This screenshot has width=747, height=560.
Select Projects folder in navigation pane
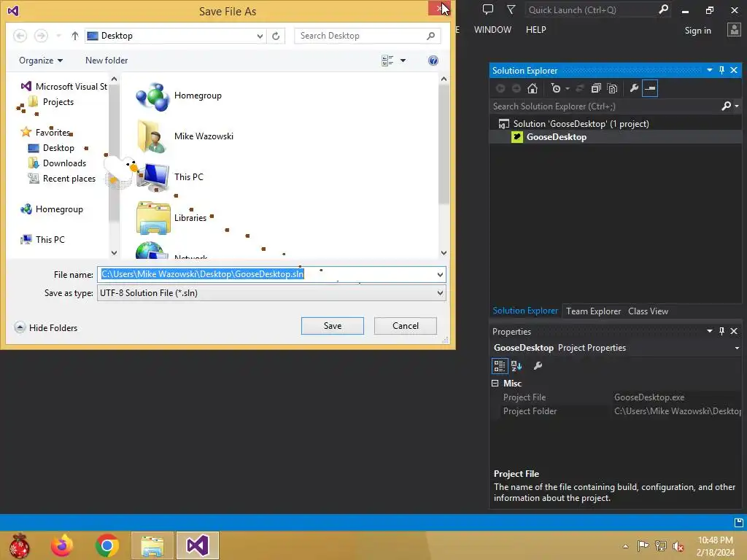[58, 102]
